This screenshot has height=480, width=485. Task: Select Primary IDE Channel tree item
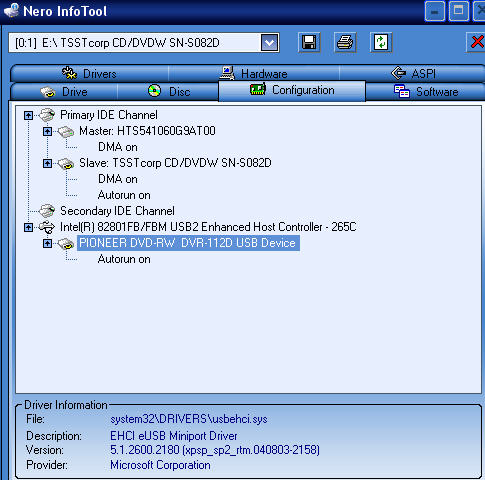click(x=109, y=115)
